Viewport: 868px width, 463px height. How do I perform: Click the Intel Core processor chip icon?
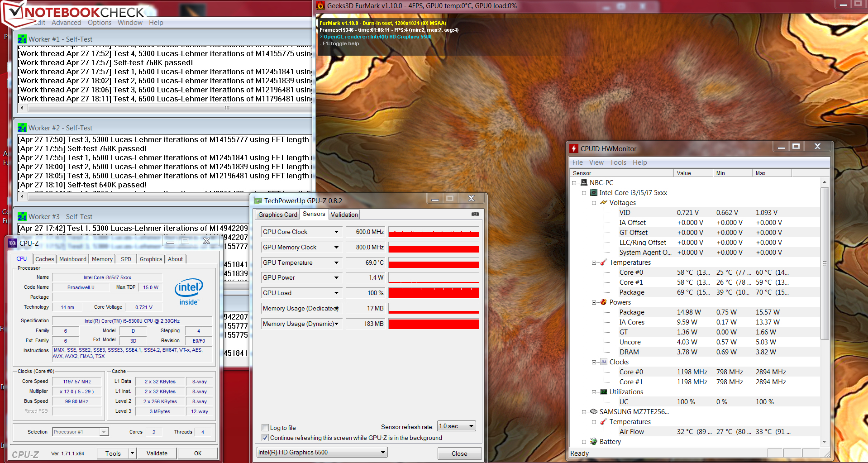click(594, 192)
